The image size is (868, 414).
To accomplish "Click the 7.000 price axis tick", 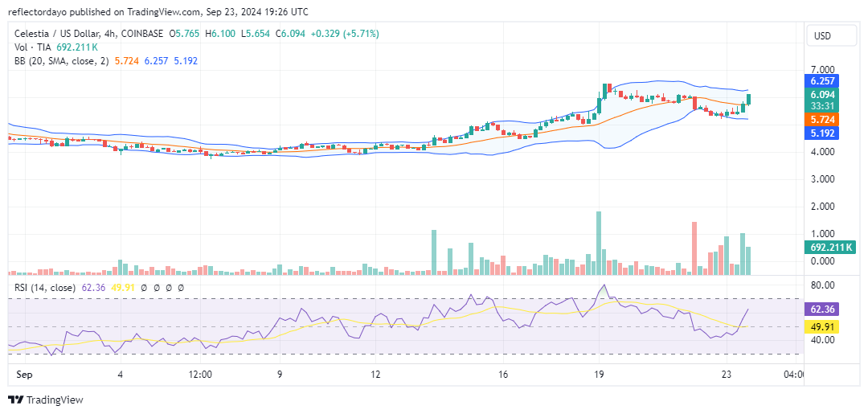I will click(x=823, y=70).
